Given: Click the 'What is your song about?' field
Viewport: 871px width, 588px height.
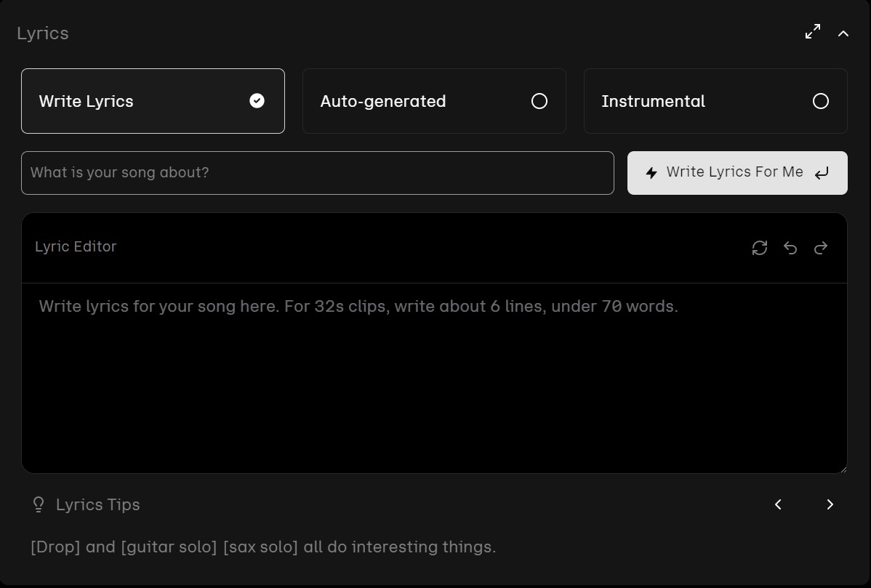Looking at the screenshot, I should [x=317, y=173].
